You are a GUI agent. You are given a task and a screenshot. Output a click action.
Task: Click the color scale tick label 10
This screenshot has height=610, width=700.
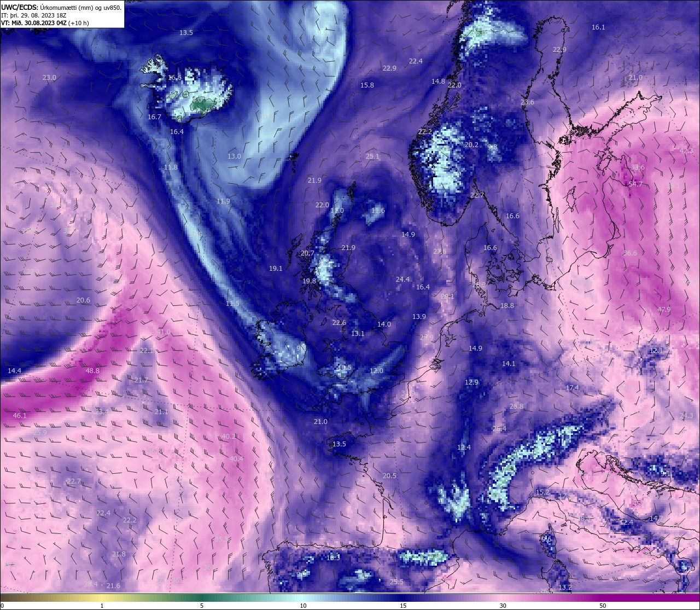pyautogui.click(x=303, y=606)
